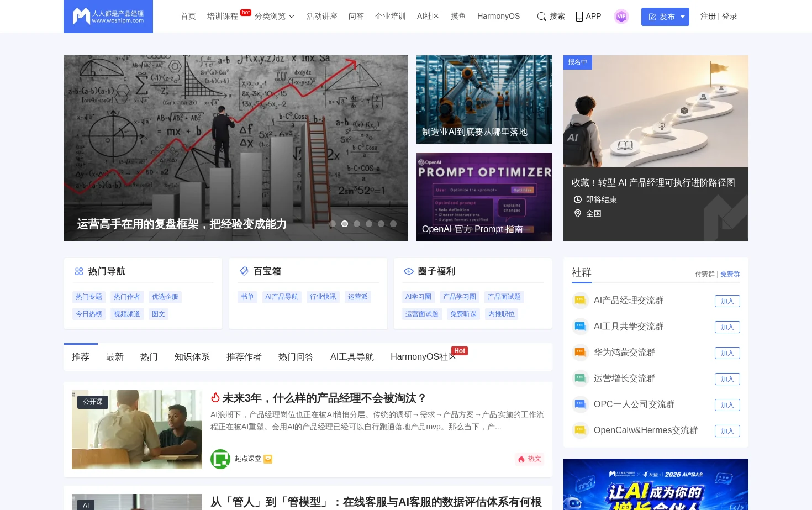Join AI产品经理交流群 with 加入

pyautogui.click(x=727, y=301)
